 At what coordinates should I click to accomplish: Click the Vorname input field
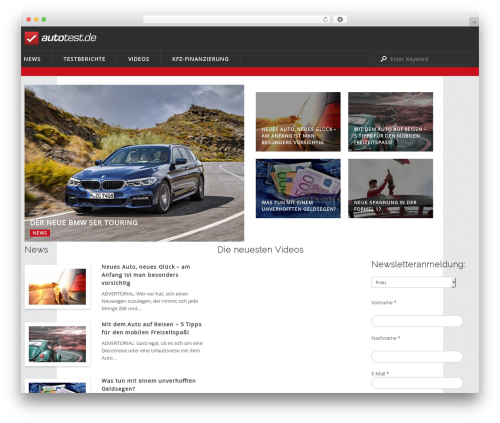pos(417,321)
